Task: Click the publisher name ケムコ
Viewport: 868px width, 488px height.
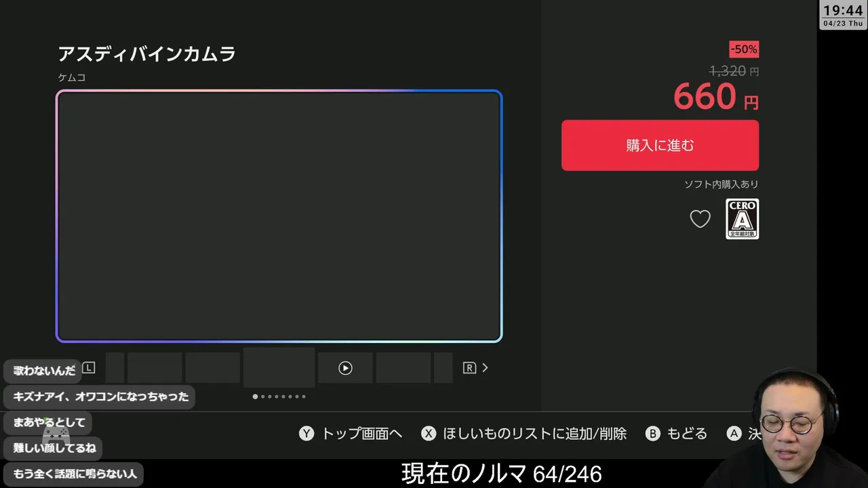Action: click(x=72, y=77)
